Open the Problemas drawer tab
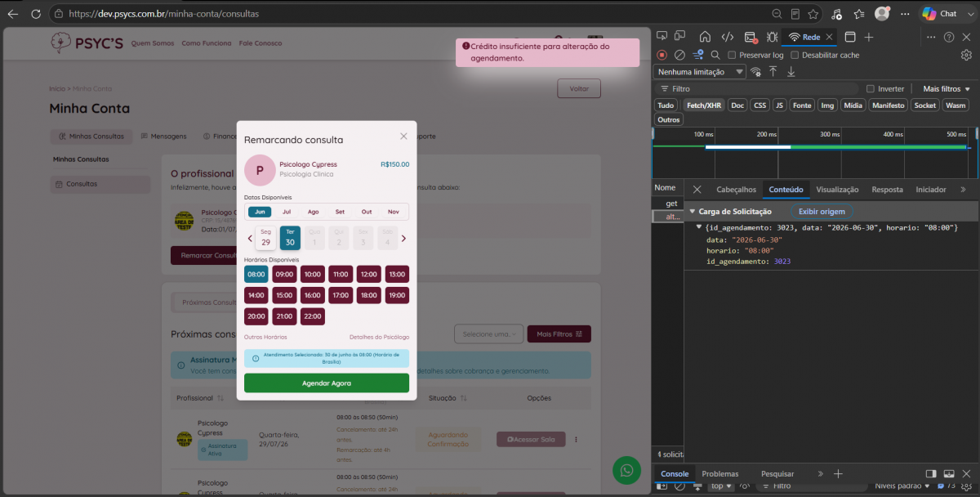 [719, 473]
